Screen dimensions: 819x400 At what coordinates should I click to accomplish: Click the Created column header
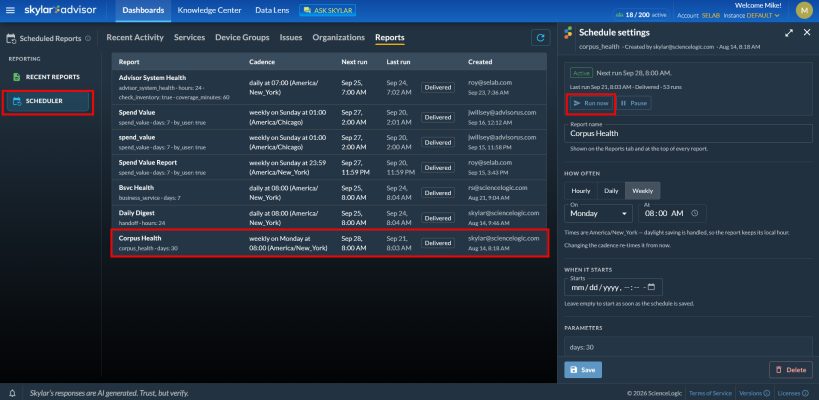480,62
